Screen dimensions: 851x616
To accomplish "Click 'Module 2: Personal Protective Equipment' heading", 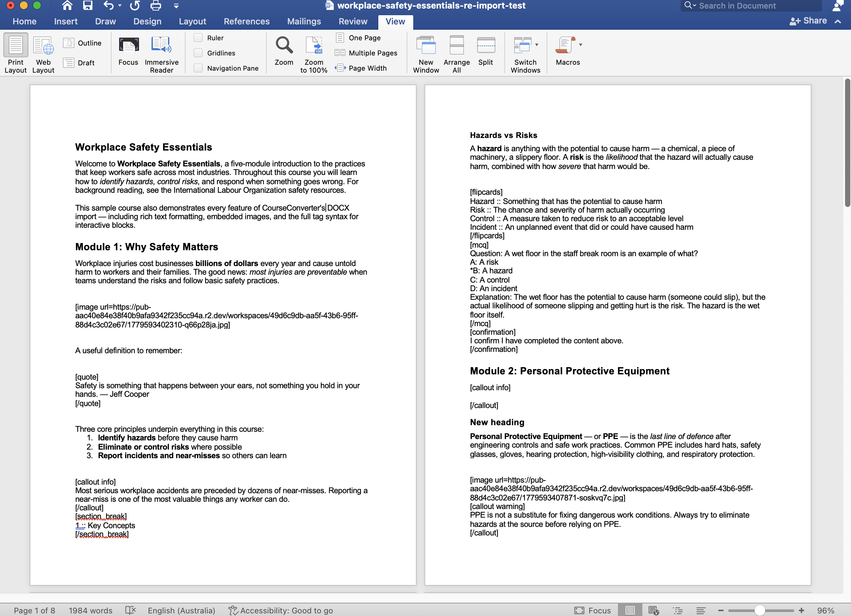I will [569, 371].
